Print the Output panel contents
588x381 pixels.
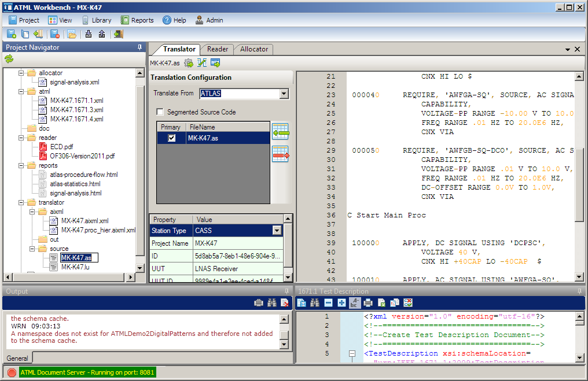click(x=258, y=303)
